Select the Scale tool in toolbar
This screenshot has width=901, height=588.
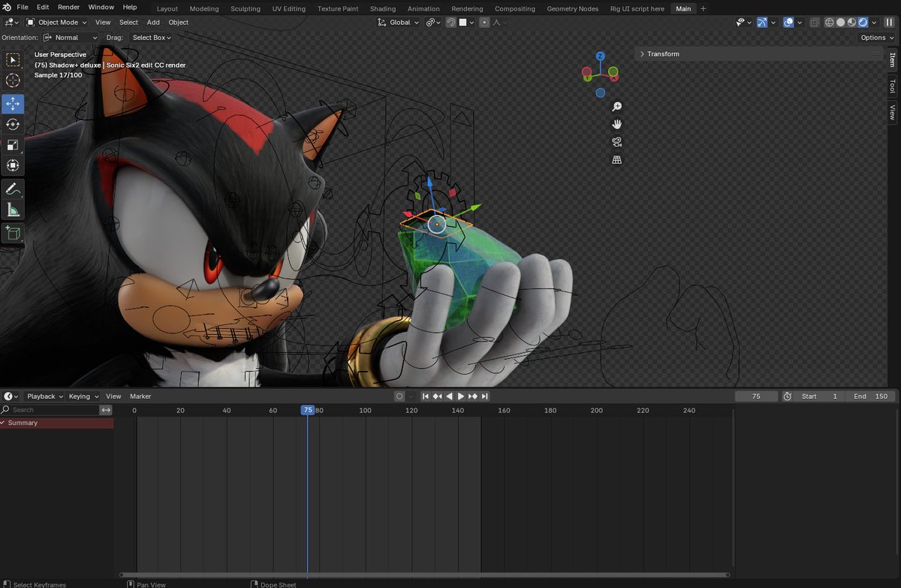13,145
